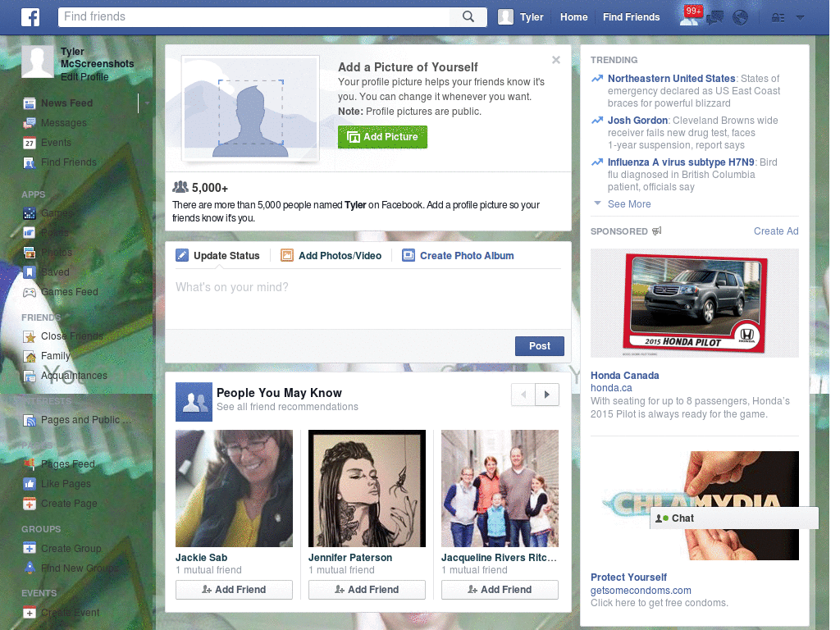Open the account menu dropdown arrow
Screen dimensions: 840x630
[801, 18]
